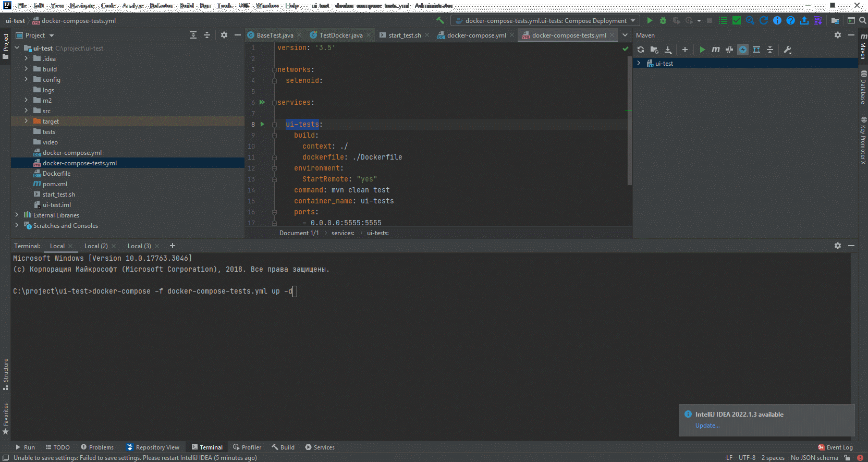The height and width of the screenshot is (462, 868).
Task: Add a new terminal tab with the plus
Action: point(173,246)
